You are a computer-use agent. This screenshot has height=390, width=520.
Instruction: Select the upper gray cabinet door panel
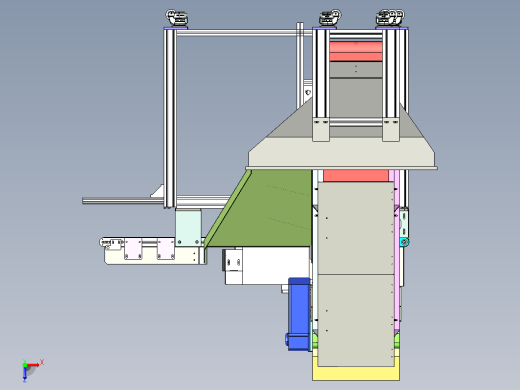point(356,228)
